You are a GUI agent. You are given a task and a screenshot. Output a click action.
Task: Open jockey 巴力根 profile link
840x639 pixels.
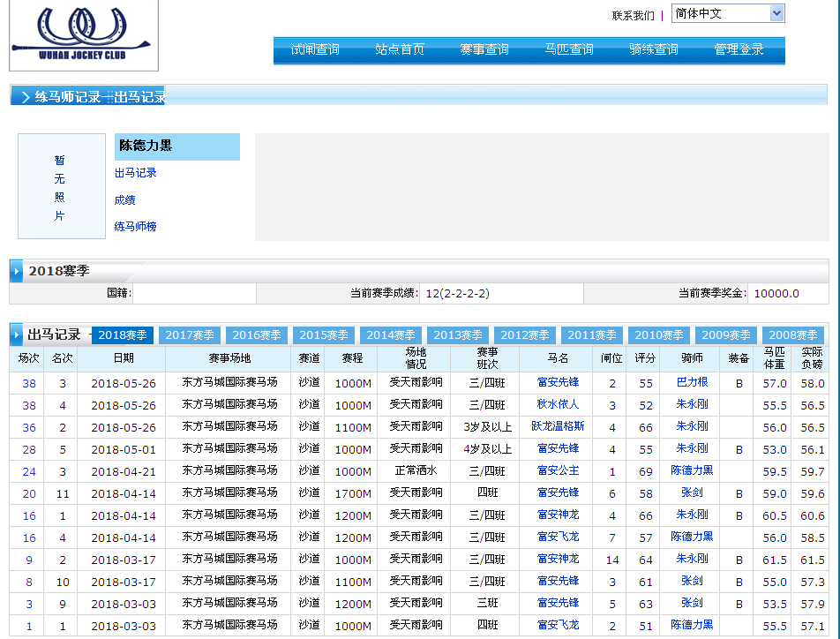692,382
